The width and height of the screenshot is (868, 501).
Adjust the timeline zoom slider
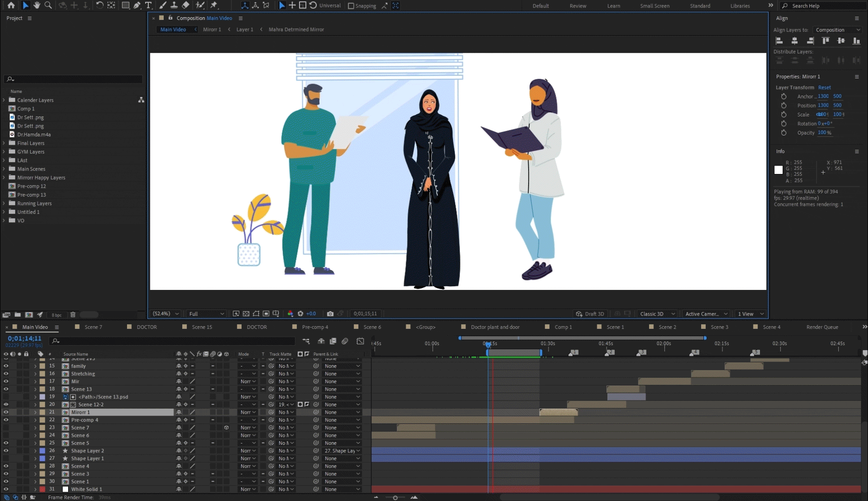[x=395, y=497]
